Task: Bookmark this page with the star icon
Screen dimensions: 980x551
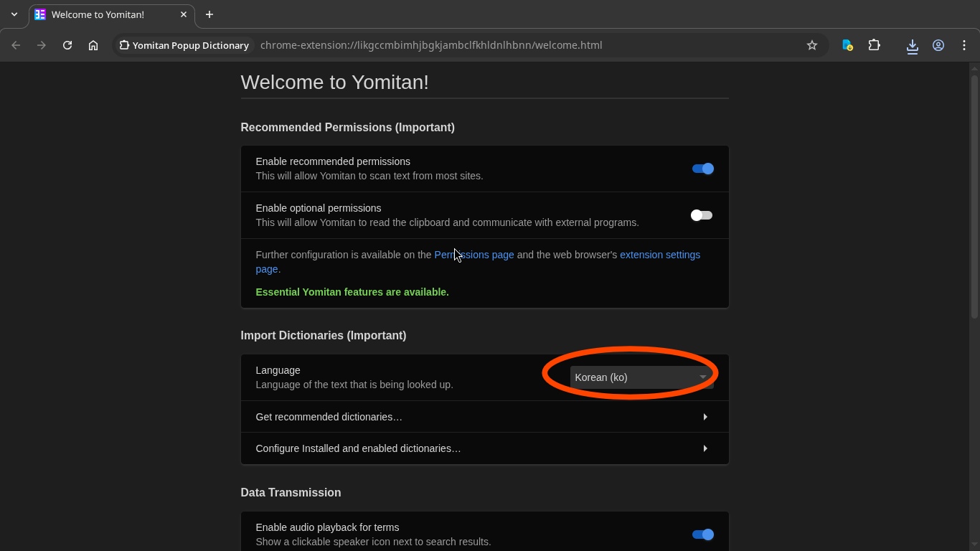Action: pos(812,45)
